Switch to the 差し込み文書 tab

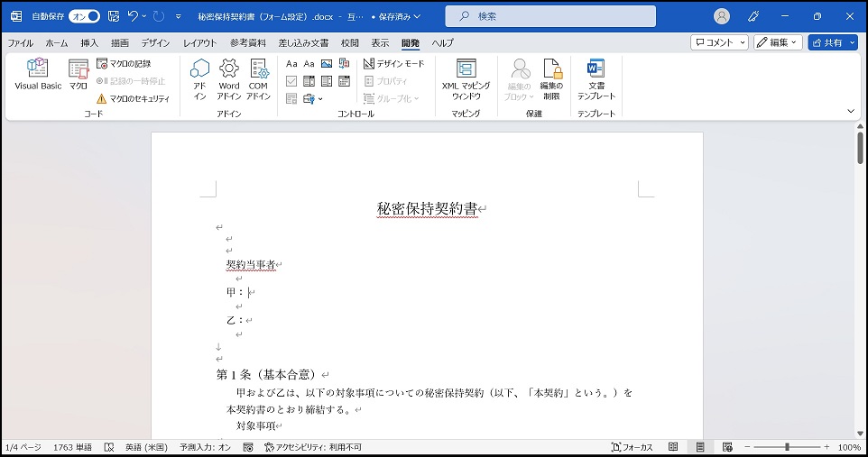click(303, 42)
